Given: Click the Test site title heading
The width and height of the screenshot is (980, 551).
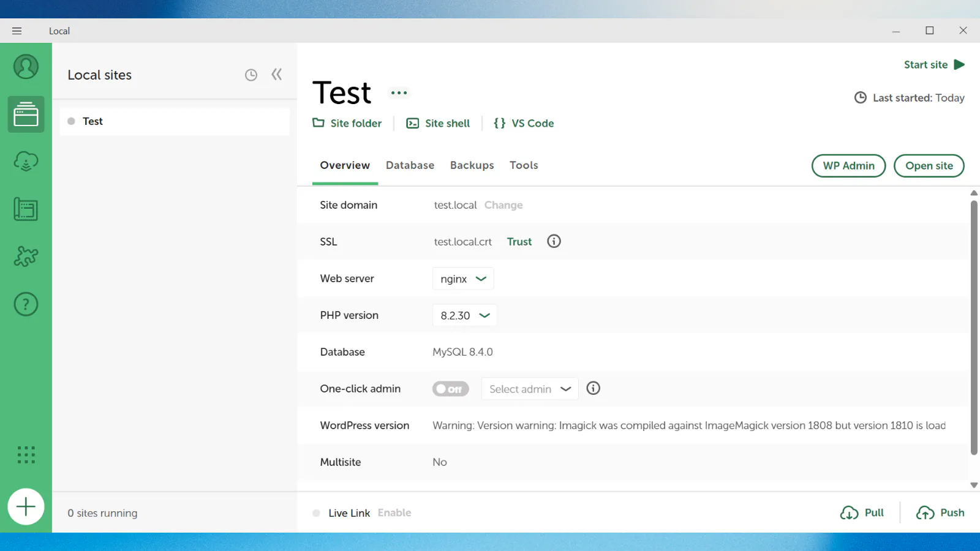Looking at the screenshot, I should click(x=342, y=93).
